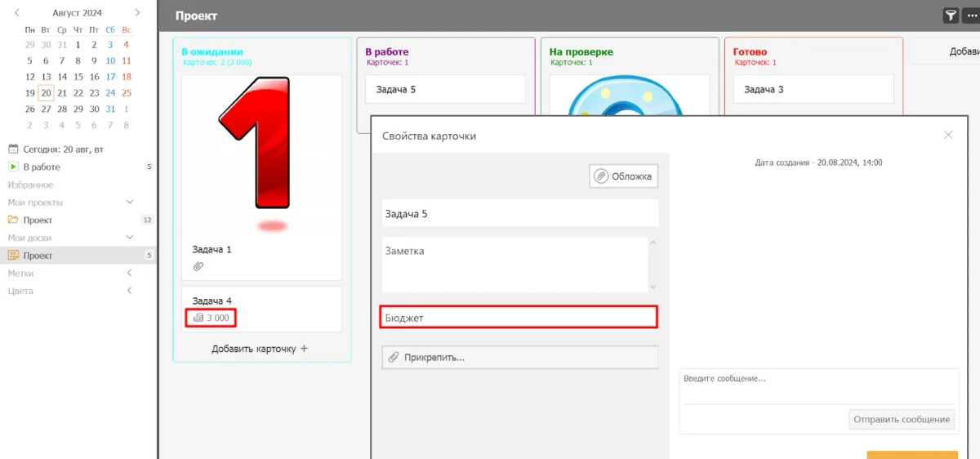Select the Проект board in the sidebar
The image size is (980, 459).
point(38,256)
